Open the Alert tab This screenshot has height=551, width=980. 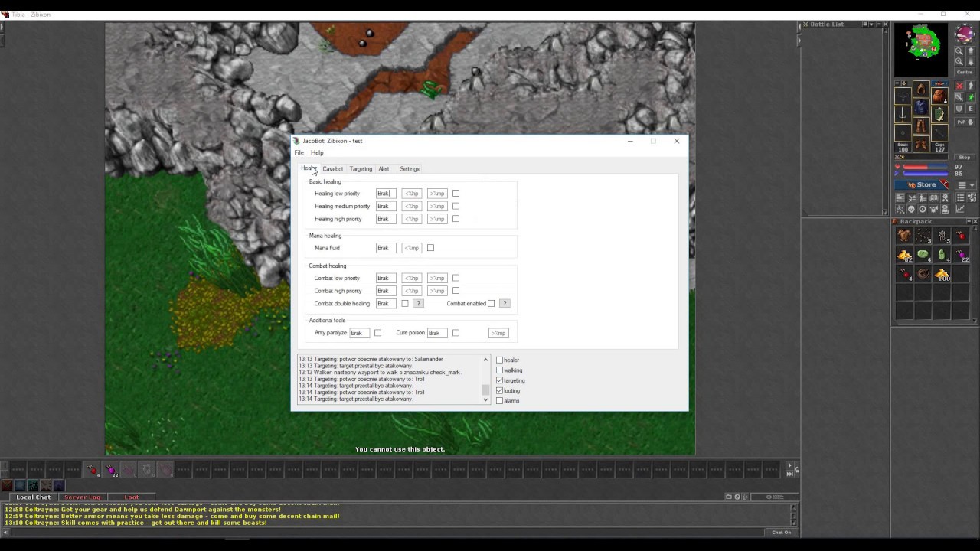pos(384,169)
